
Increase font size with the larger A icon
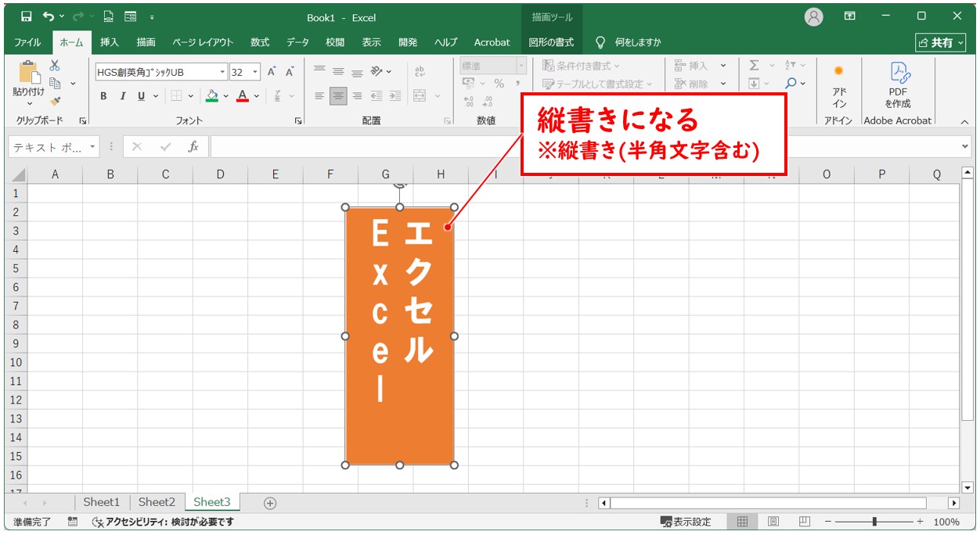pos(272,72)
